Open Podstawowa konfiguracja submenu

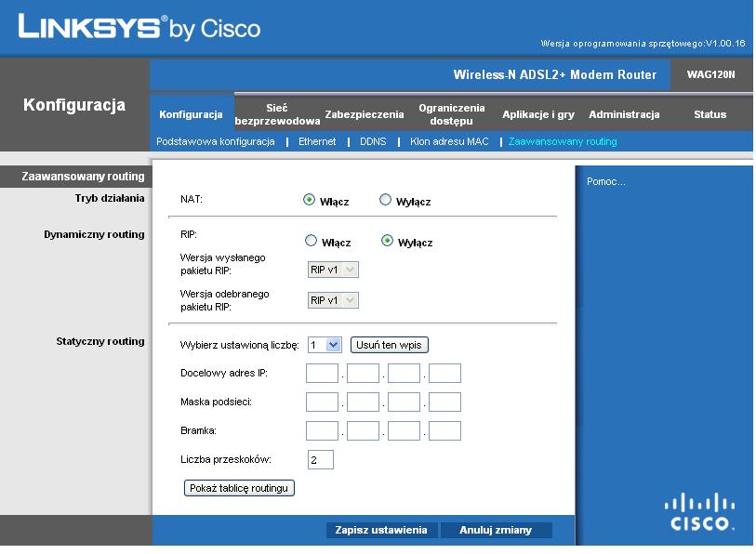(216, 141)
